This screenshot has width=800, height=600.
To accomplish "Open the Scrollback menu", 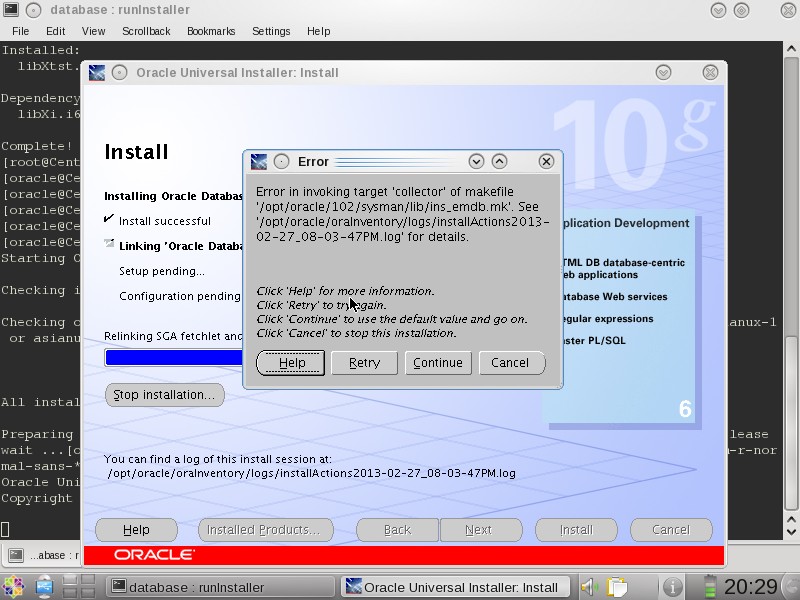I will coord(146,31).
